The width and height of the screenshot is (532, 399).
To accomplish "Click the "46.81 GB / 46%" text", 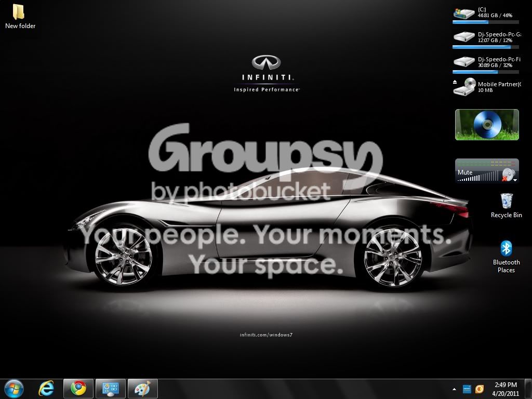I will (x=495, y=15).
